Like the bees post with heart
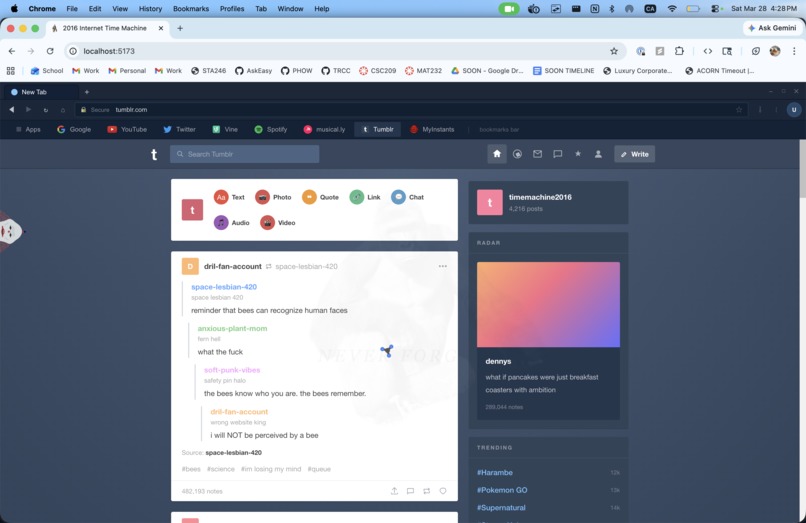The width and height of the screenshot is (806, 523). 443,491
